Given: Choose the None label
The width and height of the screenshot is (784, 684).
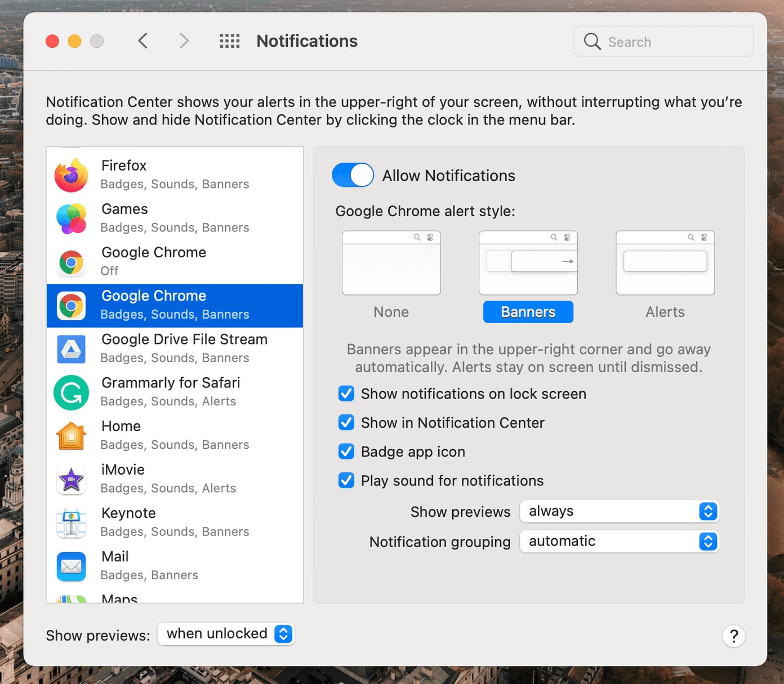Looking at the screenshot, I should 391,312.
